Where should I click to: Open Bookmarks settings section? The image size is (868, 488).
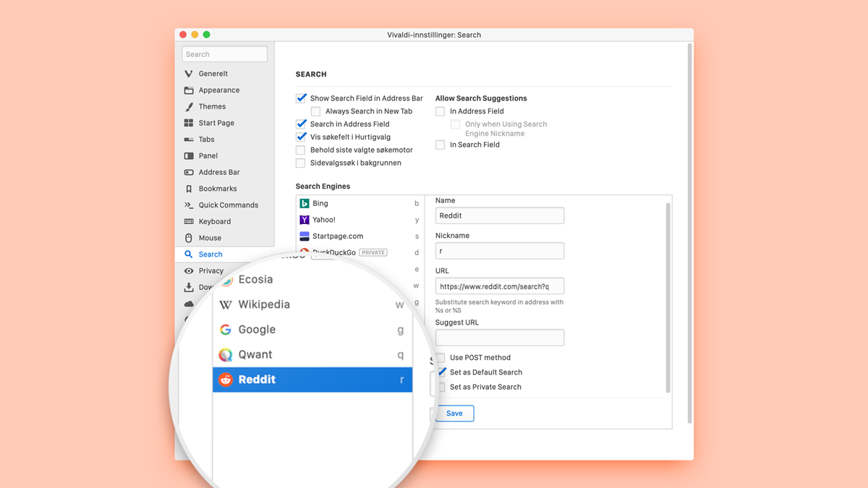[218, 189]
